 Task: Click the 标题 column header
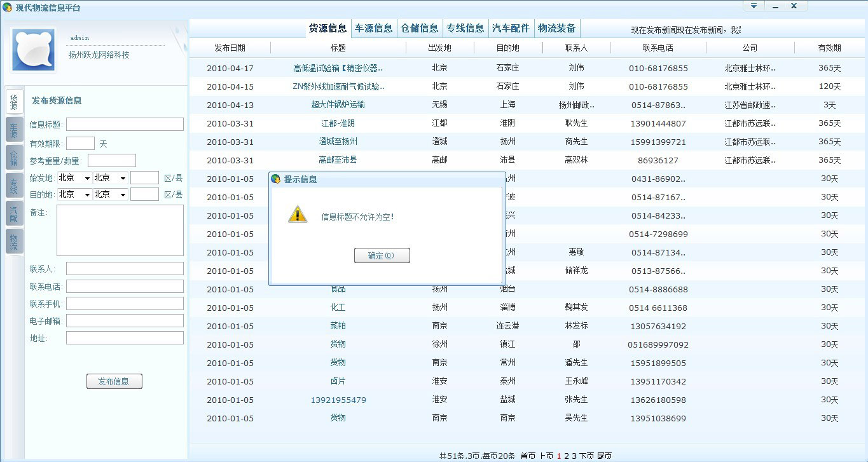[x=338, y=48]
